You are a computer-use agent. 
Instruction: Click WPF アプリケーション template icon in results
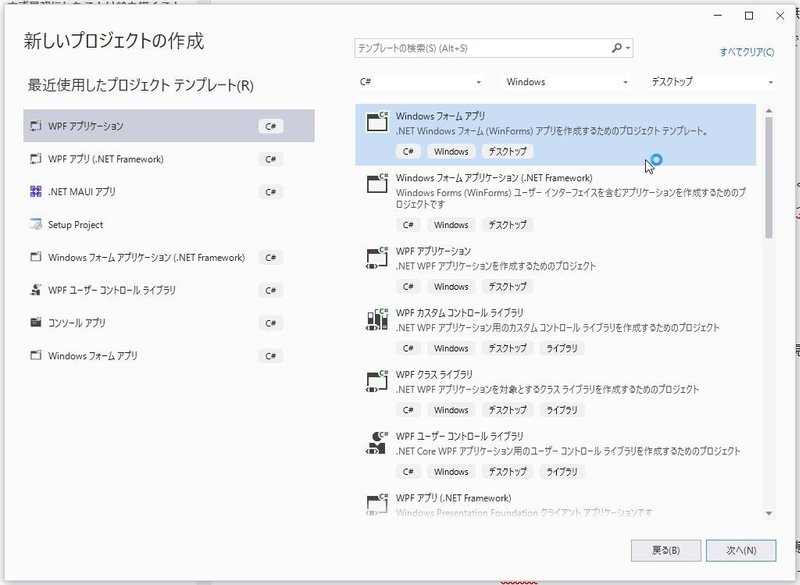[x=377, y=258]
